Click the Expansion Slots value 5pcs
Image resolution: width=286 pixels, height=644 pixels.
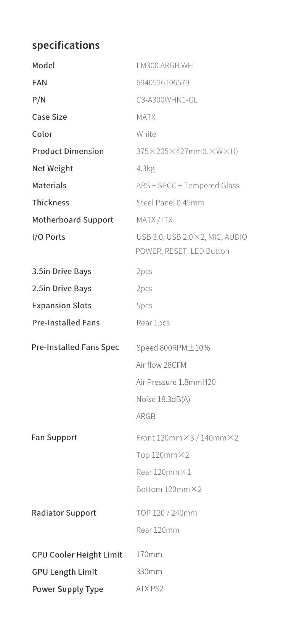click(x=144, y=306)
